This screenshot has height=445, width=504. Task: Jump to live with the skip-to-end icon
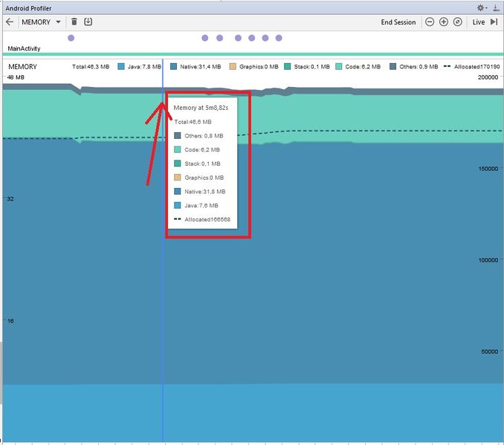tap(494, 22)
